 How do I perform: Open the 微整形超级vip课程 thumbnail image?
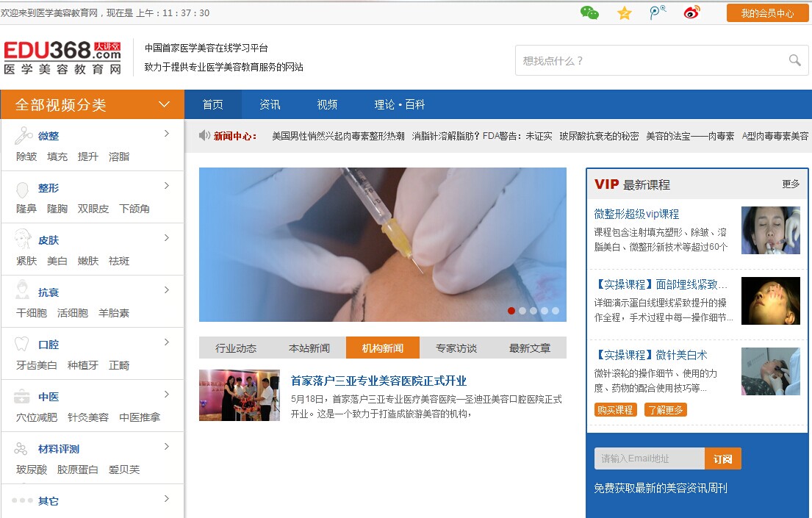point(770,230)
